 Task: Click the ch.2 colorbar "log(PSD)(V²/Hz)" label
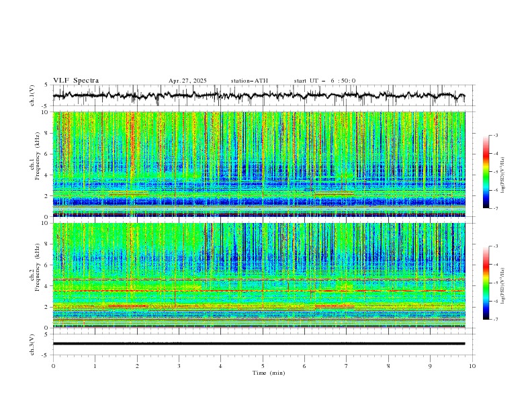[503, 286]
